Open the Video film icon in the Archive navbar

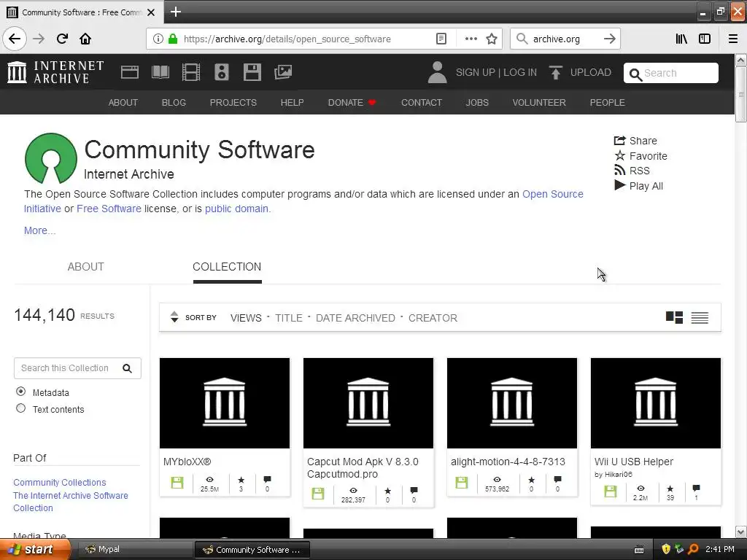(x=191, y=72)
